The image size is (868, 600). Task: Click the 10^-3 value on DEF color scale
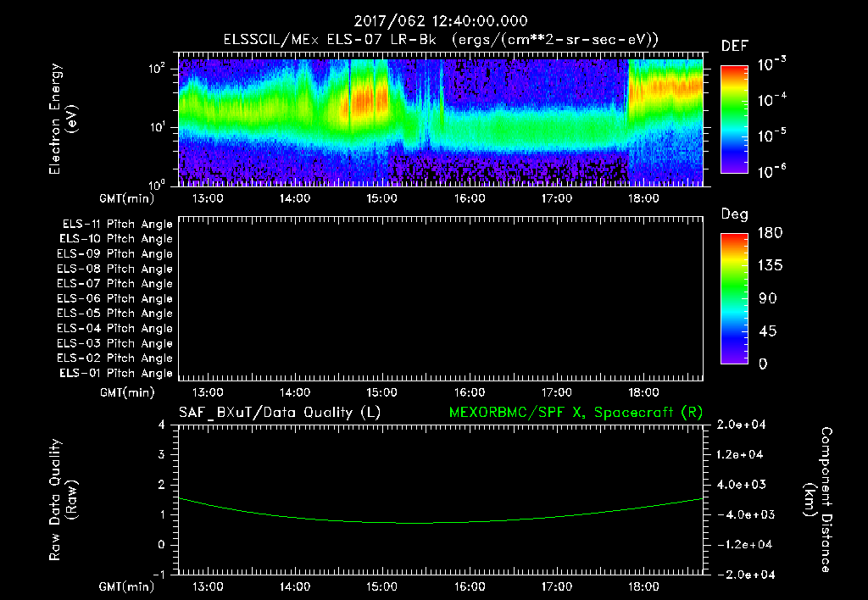point(771,64)
